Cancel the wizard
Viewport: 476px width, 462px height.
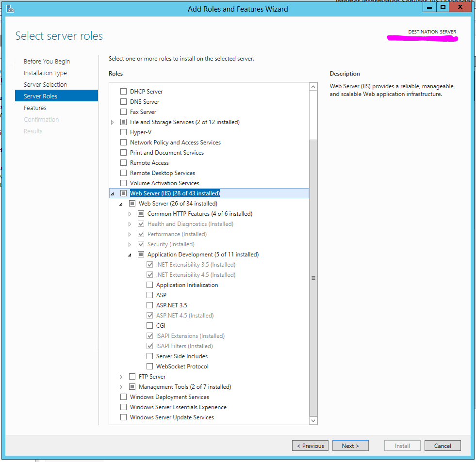[x=443, y=446]
